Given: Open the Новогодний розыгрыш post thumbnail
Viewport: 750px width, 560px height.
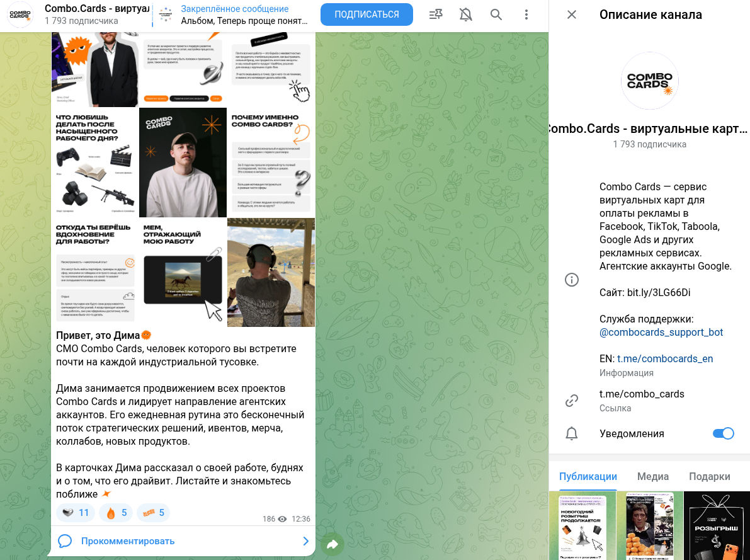Looking at the screenshot, I should coord(582,525).
